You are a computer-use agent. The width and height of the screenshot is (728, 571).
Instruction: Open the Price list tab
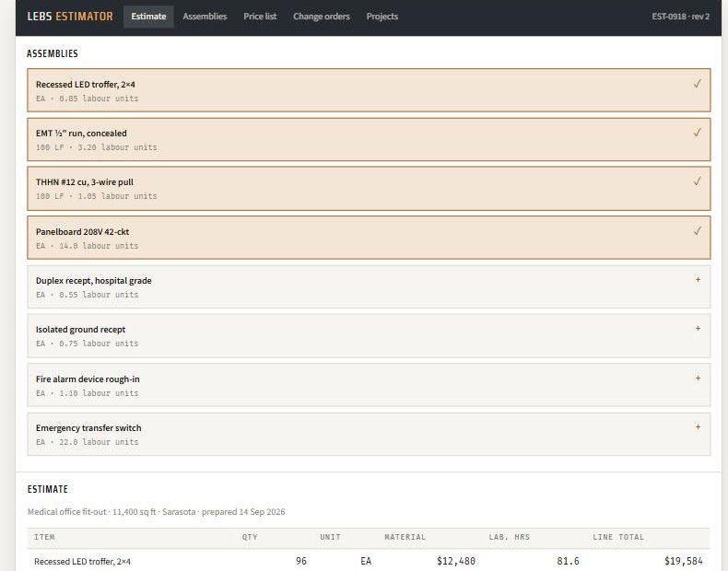tap(260, 17)
